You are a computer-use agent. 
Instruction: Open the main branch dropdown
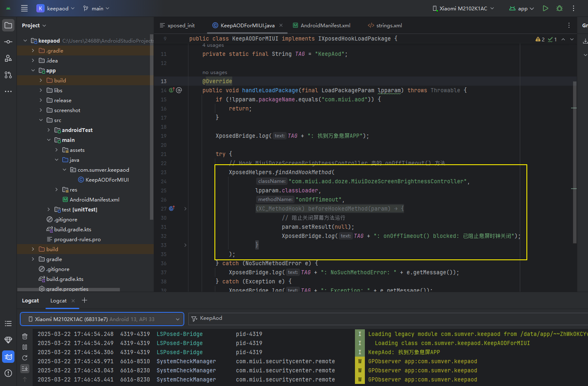click(96, 8)
